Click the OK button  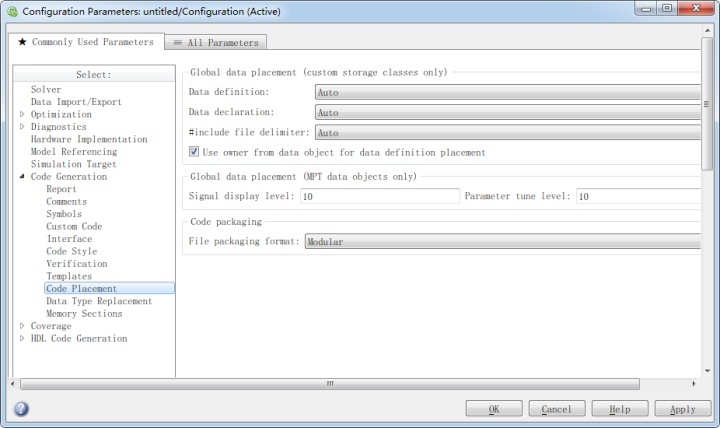click(494, 409)
